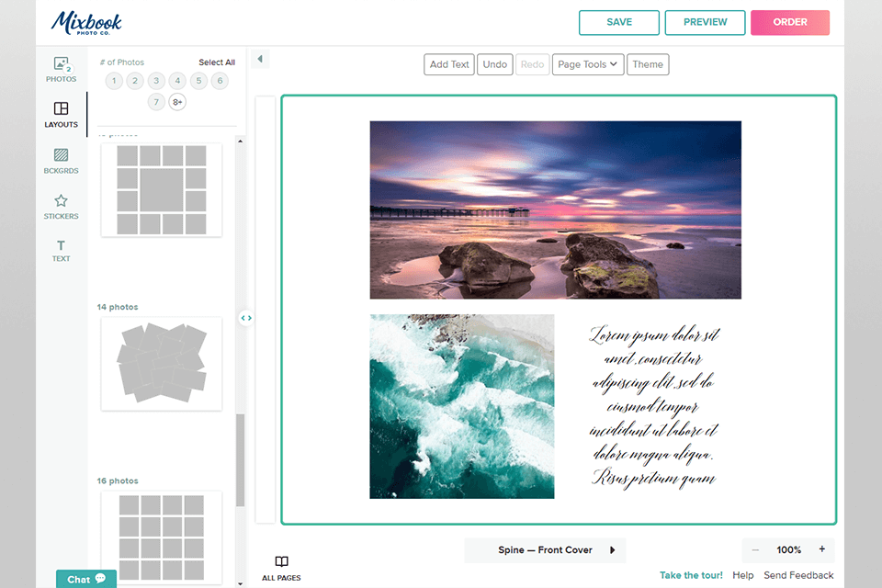The image size is (882, 588).
Task: Click Select All photo counts
Action: [x=217, y=62]
